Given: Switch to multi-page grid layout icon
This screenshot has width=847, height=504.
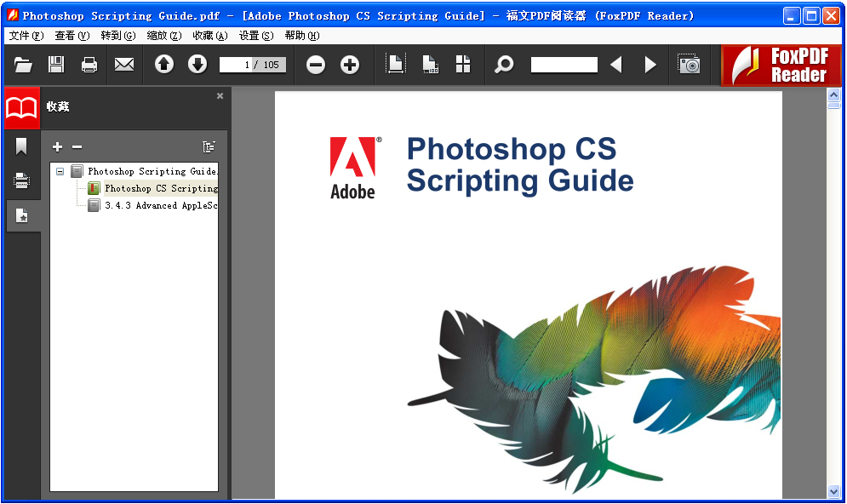Looking at the screenshot, I should [463, 65].
